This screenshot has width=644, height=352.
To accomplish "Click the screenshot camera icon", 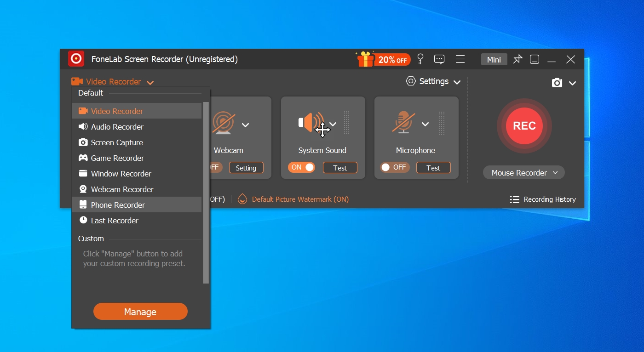I will click(557, 83).
